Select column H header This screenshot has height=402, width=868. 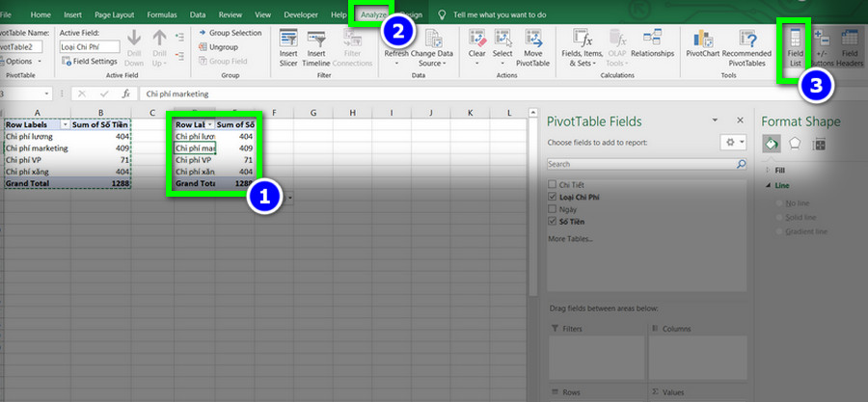tap(353, 113)
